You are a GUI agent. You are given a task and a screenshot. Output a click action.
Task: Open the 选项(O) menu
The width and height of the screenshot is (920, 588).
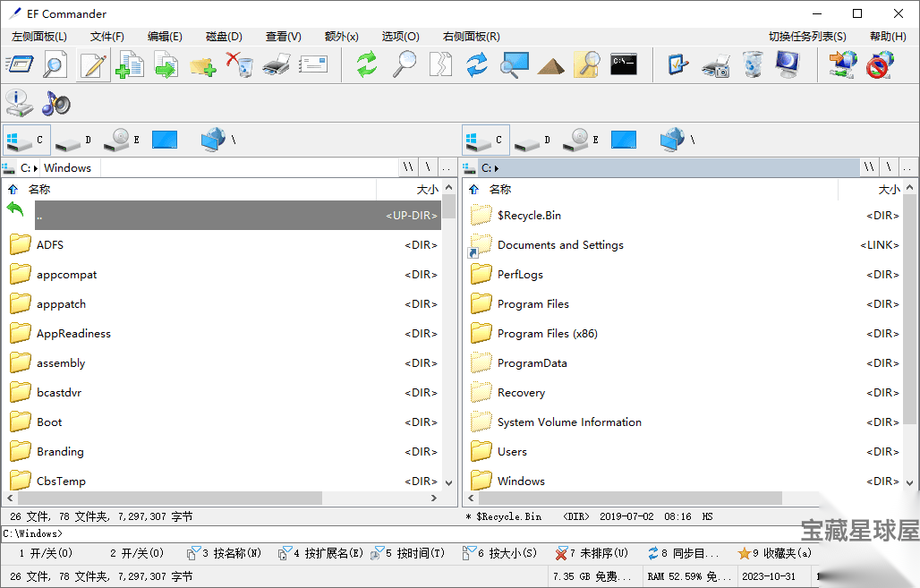click(400, 37)
